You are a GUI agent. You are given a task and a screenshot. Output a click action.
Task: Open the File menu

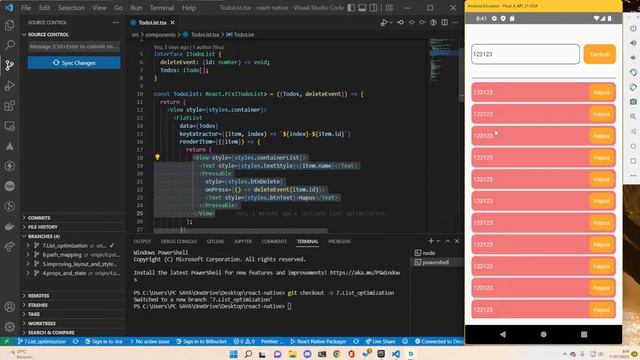coord(26,8)
